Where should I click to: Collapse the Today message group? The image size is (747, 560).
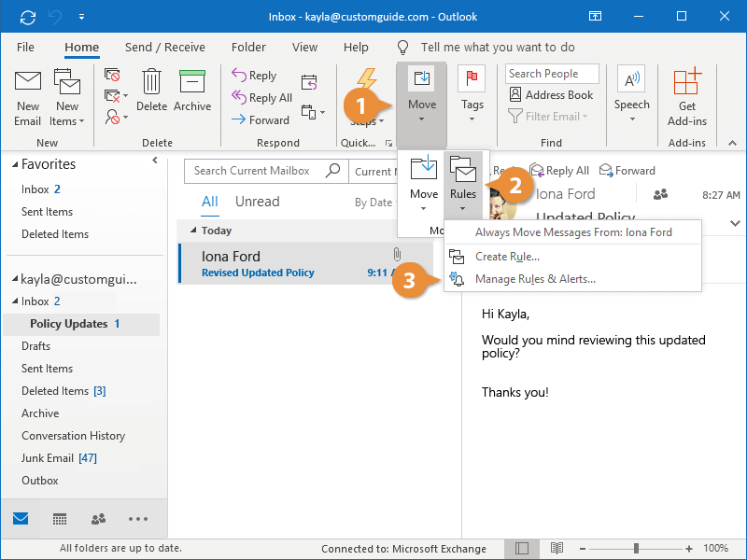click(193, 231)
